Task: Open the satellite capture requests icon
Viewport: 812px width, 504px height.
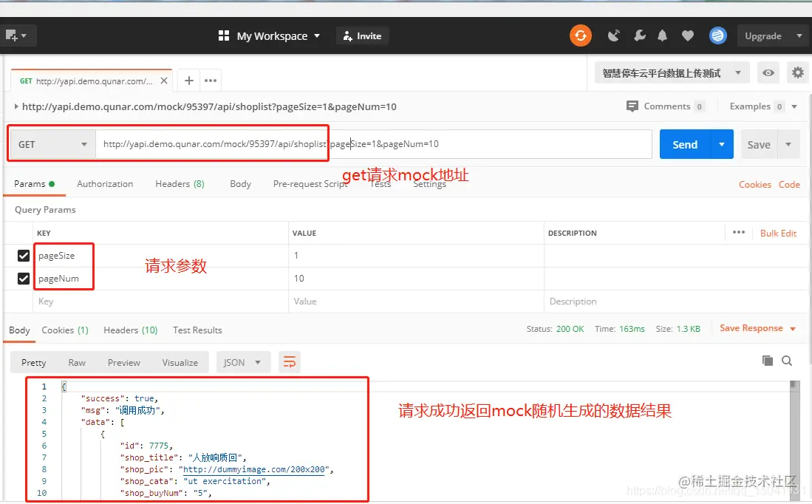Action: tap(614, 35)
